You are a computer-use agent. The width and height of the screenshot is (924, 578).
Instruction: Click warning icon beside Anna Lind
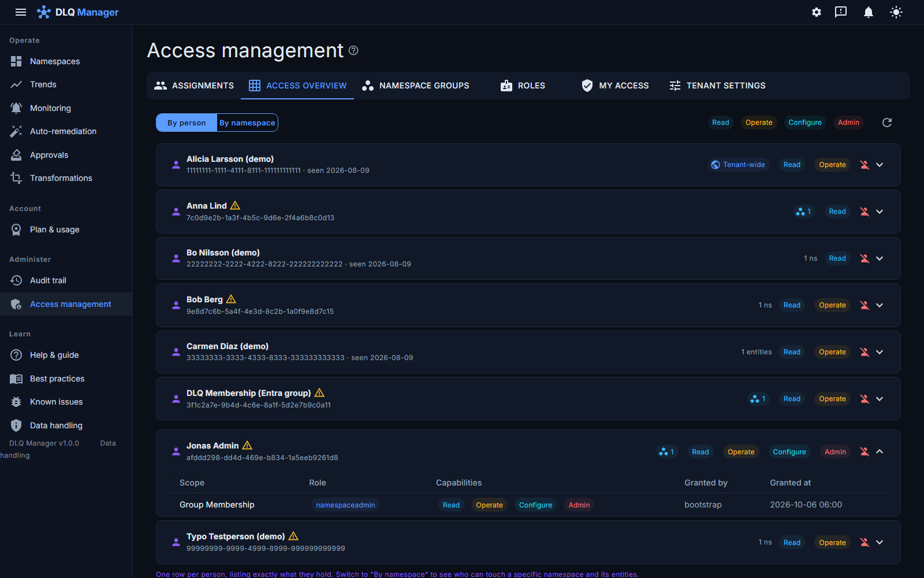pos(235,205)
